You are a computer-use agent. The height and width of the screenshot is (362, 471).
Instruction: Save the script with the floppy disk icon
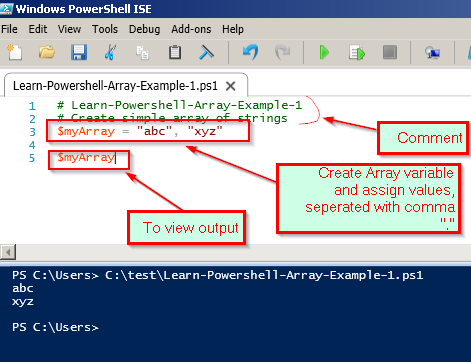pyautogui.click(x=79, y=52)
